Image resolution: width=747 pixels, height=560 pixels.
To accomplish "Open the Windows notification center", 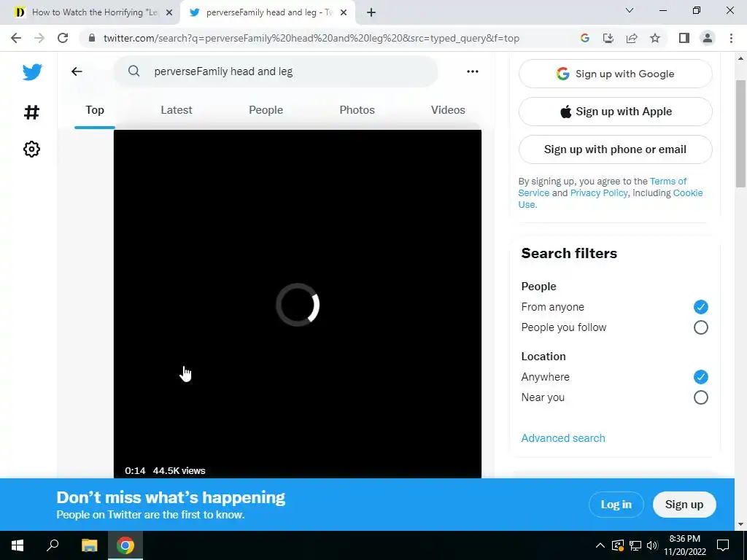I will (x=723, y=545).
